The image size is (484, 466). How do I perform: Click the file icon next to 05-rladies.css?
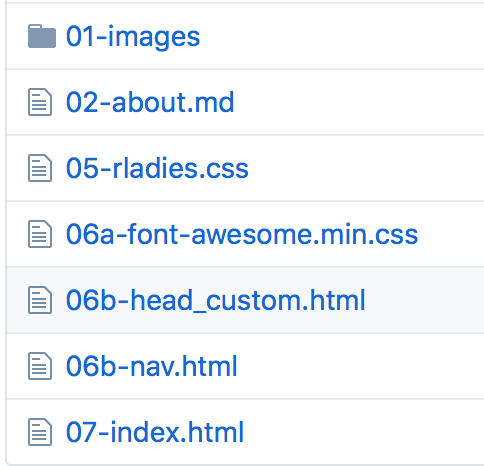40,168
